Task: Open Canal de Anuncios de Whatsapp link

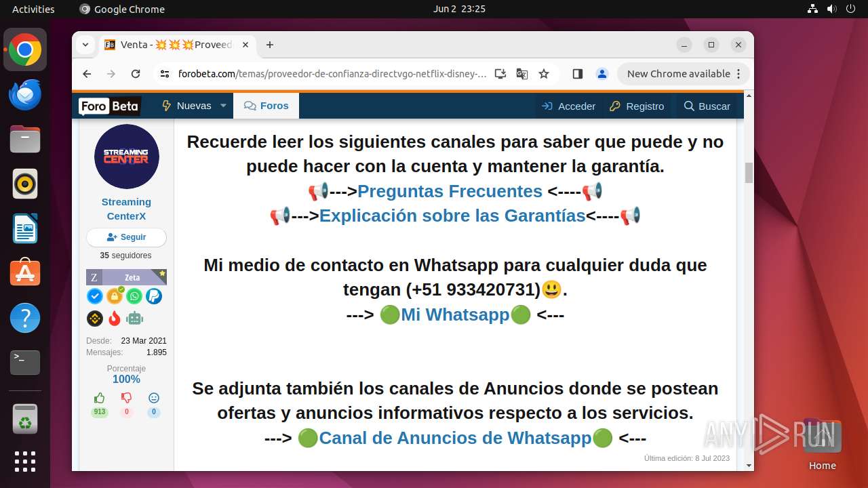Action: point(455,438)
